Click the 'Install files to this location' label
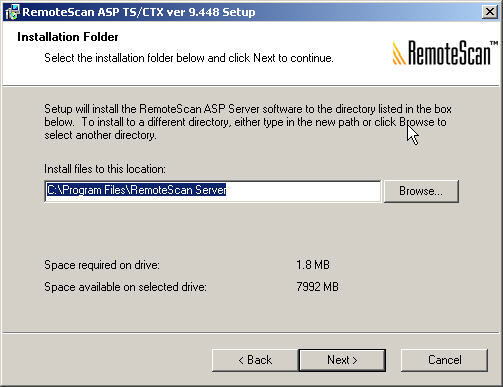The width and height of the screenshot is (503, 387). 105,169
